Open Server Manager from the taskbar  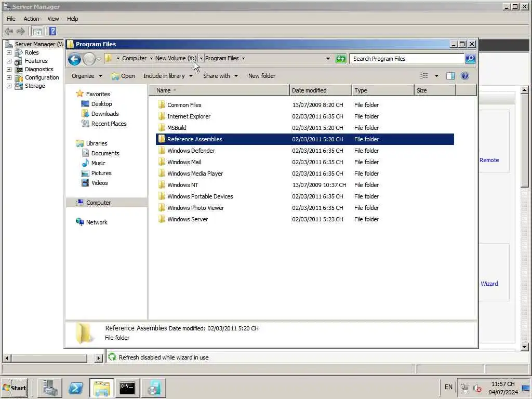tap(49, 388)
